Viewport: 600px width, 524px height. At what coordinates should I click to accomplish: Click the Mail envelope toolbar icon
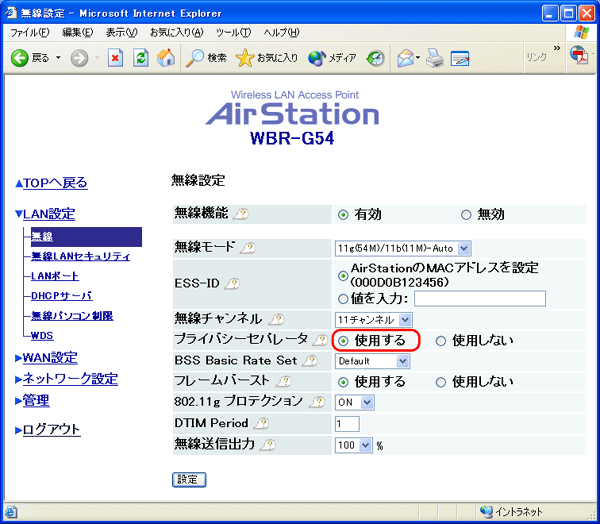(405, 58)
